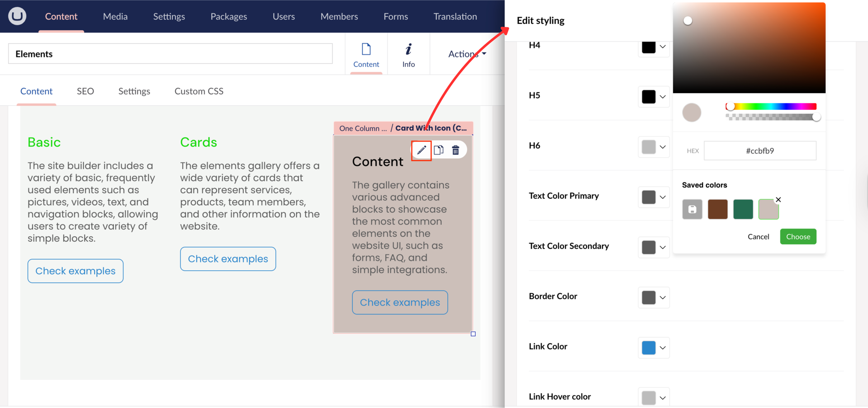Viewport: 868px width, 408px height.
Task: Open the Custom CSS tab
Action: [199, 91]
